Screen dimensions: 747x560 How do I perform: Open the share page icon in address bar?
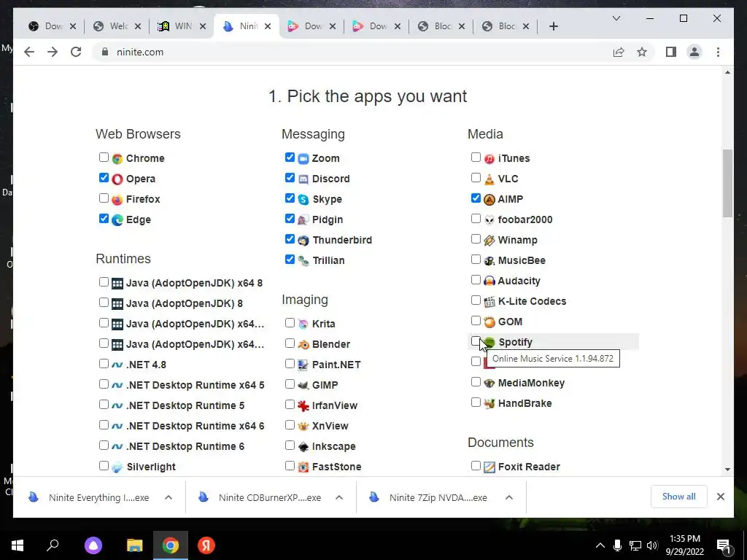619,52
